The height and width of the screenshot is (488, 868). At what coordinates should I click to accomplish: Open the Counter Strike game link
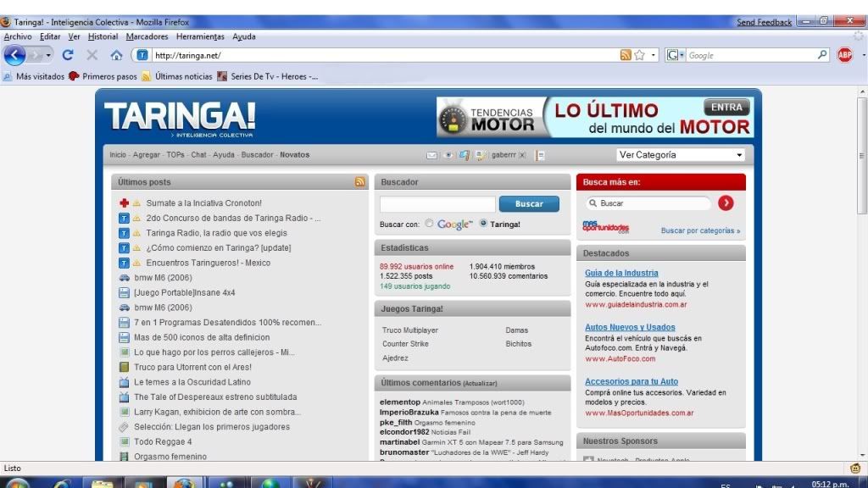click(405, 344)
